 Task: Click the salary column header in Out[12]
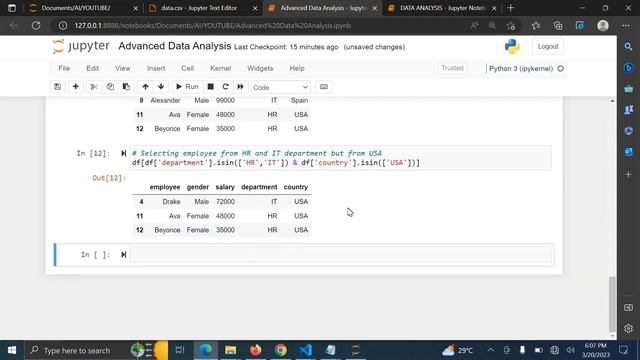[x=225, y=187]
